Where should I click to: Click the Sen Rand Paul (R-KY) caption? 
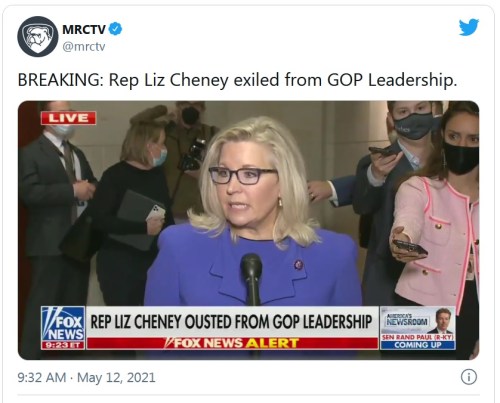(x=418, y=337)
